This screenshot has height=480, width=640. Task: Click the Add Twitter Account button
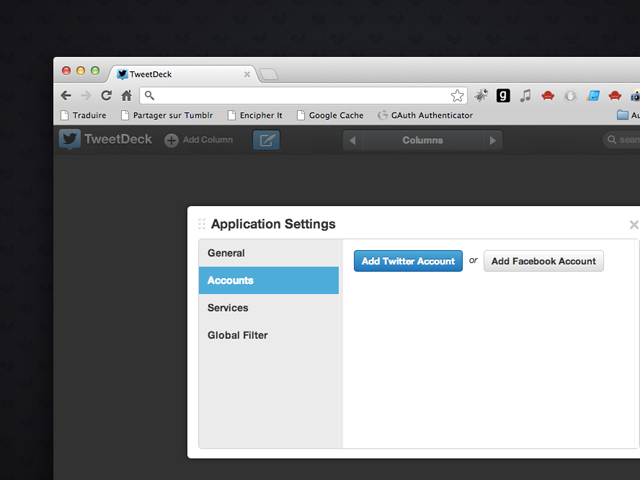pyautogui.click(x=408, y=261)
